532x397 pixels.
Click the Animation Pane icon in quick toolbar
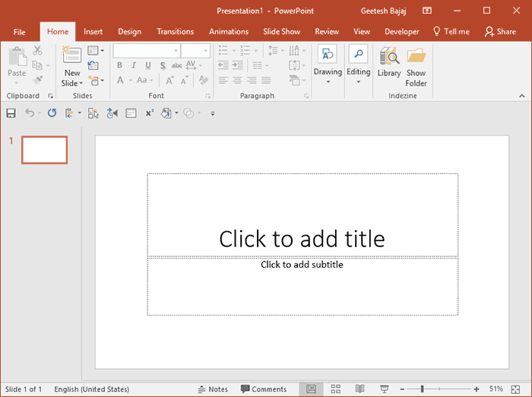pyautogui.click(x=112, y=113)
